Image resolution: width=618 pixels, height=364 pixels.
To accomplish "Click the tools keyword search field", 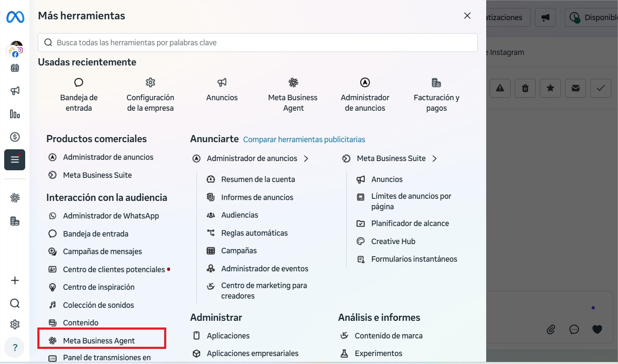I will pyautogui.click(x=258, y=43).
